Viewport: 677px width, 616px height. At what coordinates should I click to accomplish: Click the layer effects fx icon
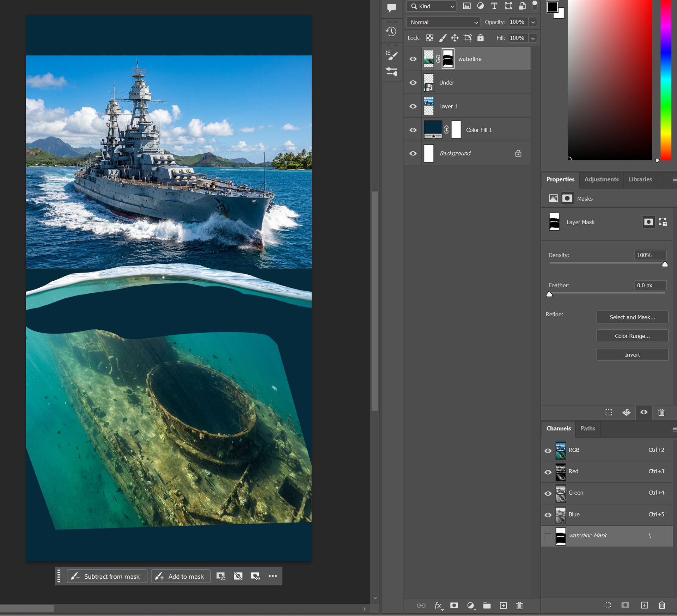pyautogui.click(x=438, y=605)
